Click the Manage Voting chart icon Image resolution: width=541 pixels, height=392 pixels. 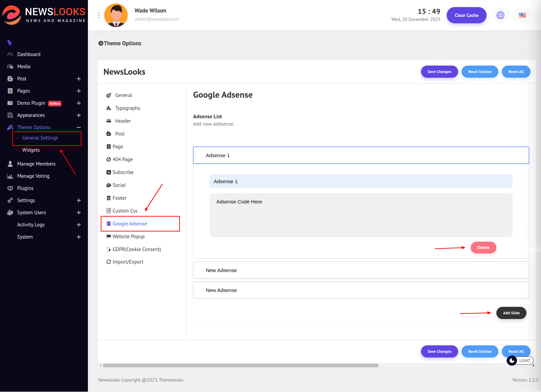tap(10, 176)
